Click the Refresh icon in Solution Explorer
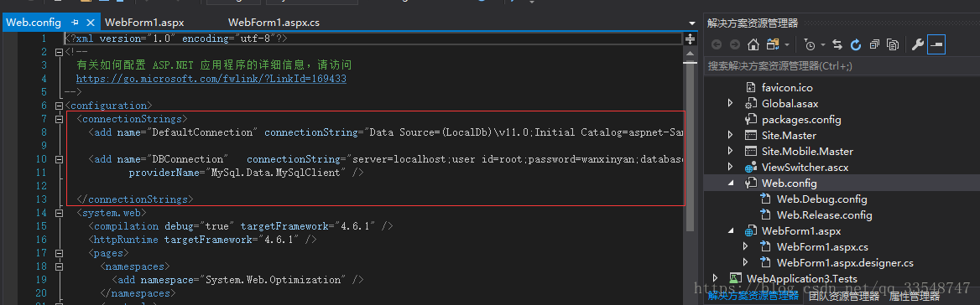Image resolution: width=980 pixels, height=305 pixels. pos(856,45)
